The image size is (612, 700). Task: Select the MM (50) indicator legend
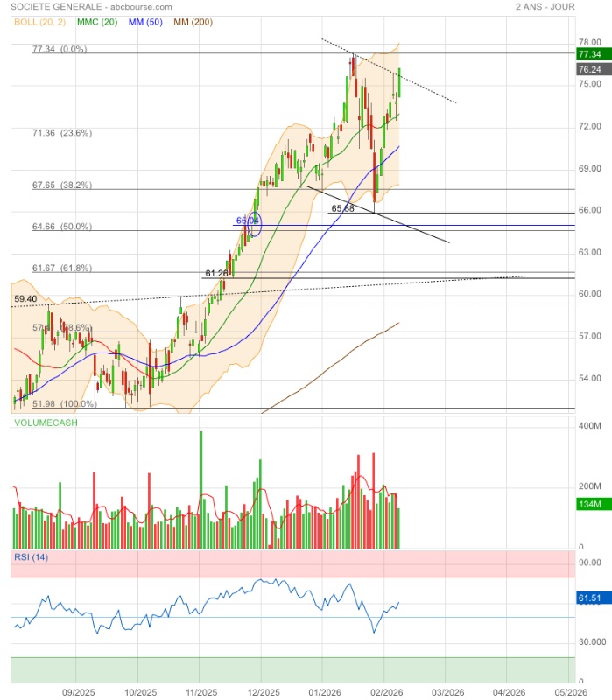[145, 22]
